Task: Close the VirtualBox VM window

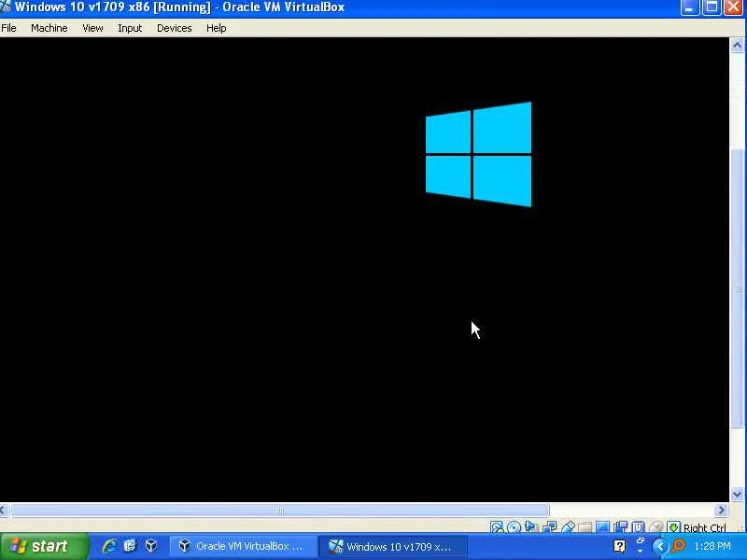Action: [x=734, y=7]
